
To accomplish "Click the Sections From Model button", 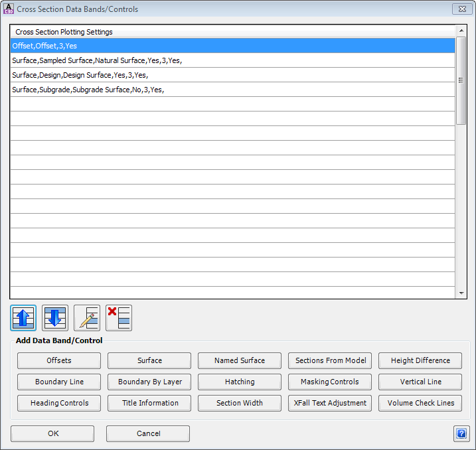I will pyautogui.click(x=330, y=360).
